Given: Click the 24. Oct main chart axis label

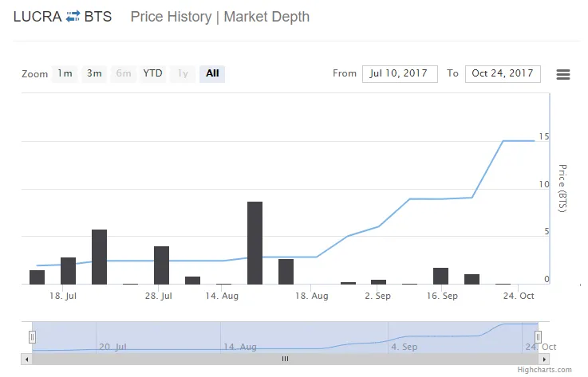Looking at the screenshot, I should (519, 296).
